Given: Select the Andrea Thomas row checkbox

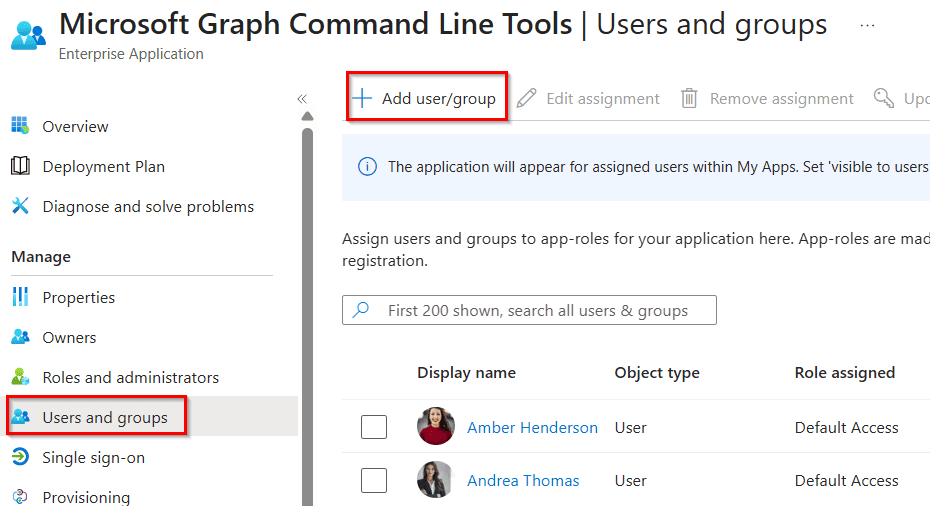Looking at the screenshot, I should click(x=374, y=480).
